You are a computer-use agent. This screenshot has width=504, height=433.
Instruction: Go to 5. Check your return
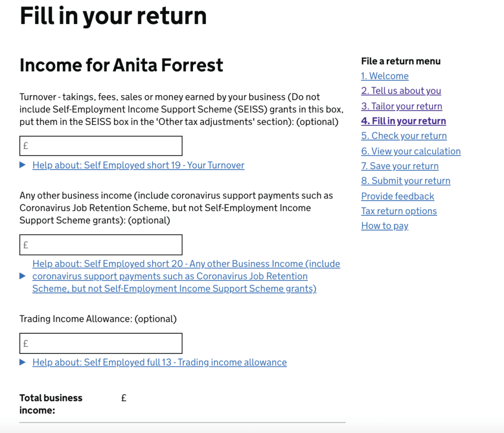pyautogui.click(x=404, y=135)
